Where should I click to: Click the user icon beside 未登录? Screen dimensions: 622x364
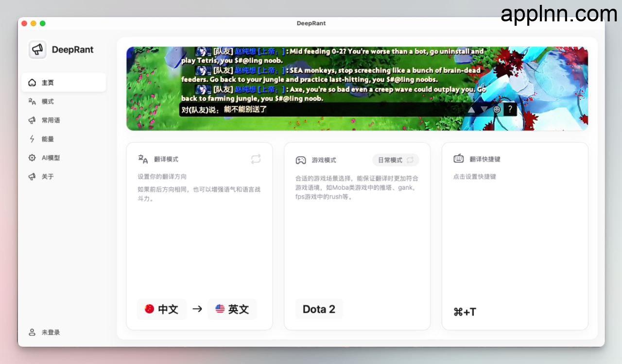(x=32, y=332)
